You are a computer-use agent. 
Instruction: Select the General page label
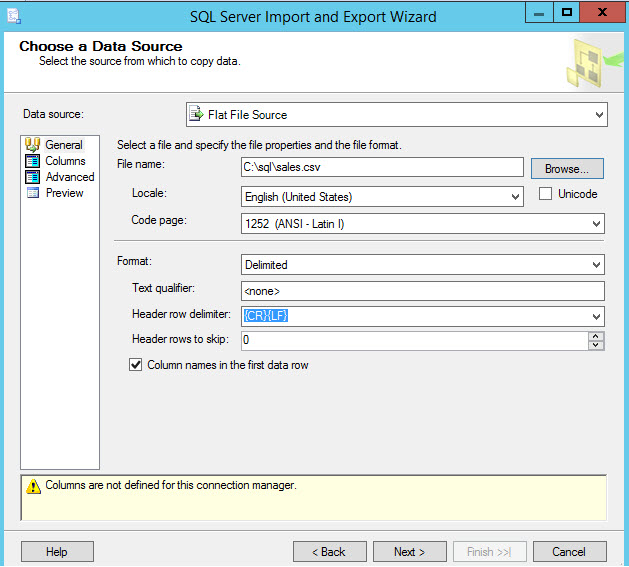pyautogui.click(x=64, y=145)
